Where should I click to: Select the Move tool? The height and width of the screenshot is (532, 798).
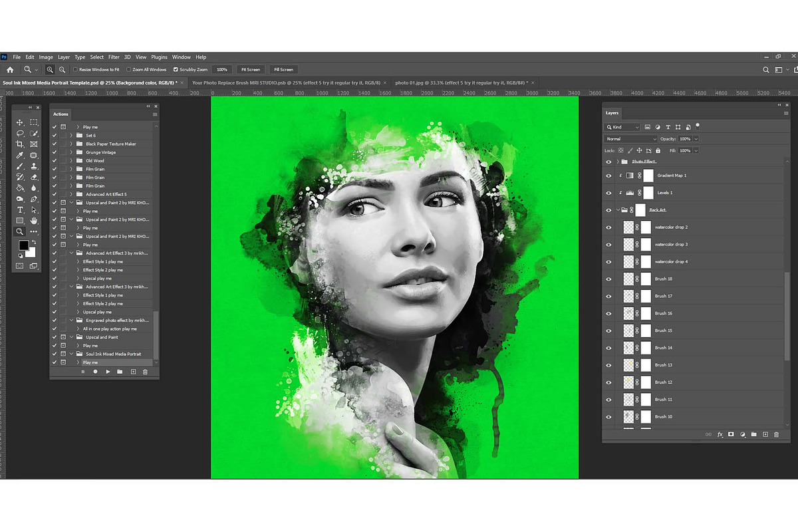(20, 122)
